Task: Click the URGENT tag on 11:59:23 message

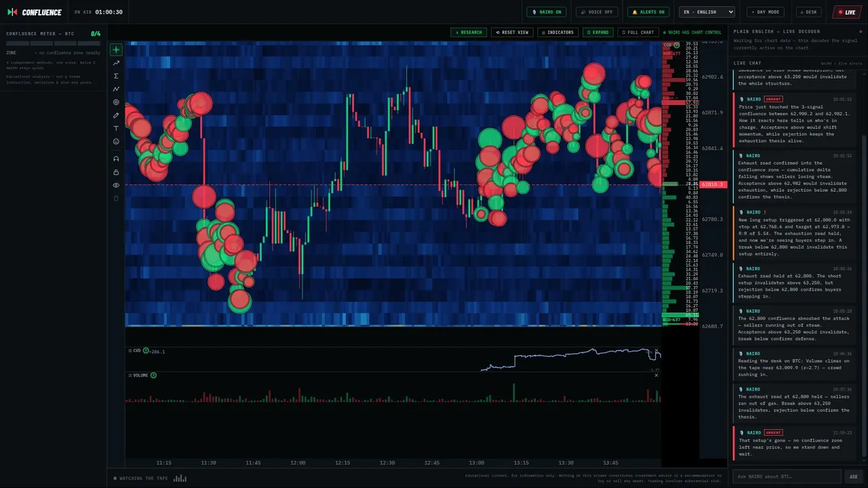Action: pyautogui.click(x=773, y=432)
